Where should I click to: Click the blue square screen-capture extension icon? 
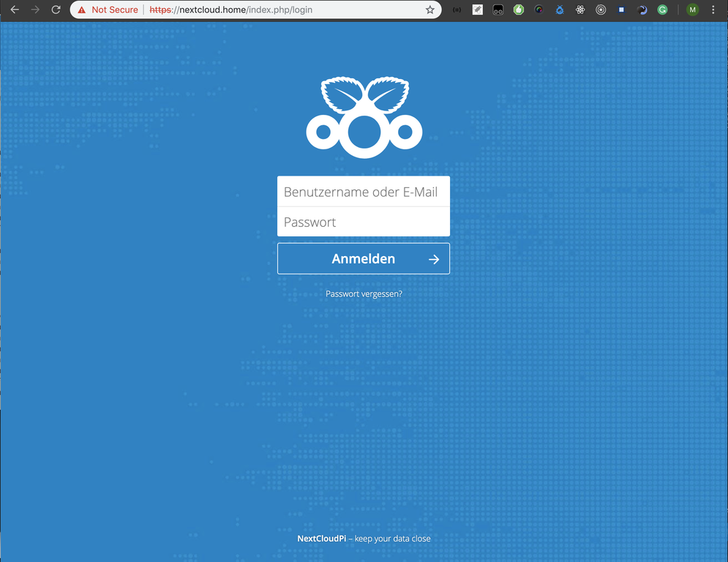coord(620,10)
